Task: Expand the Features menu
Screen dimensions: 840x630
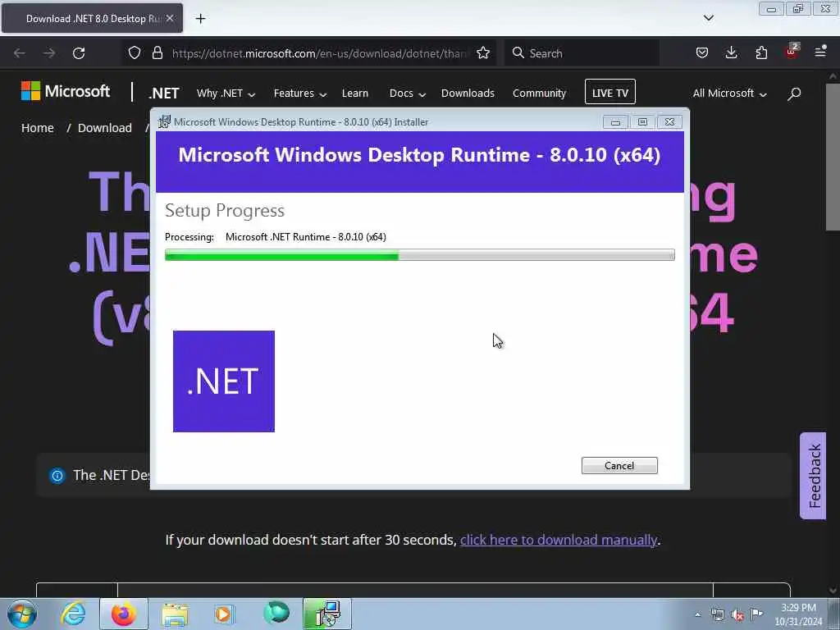Action: [x=300, y=94]
